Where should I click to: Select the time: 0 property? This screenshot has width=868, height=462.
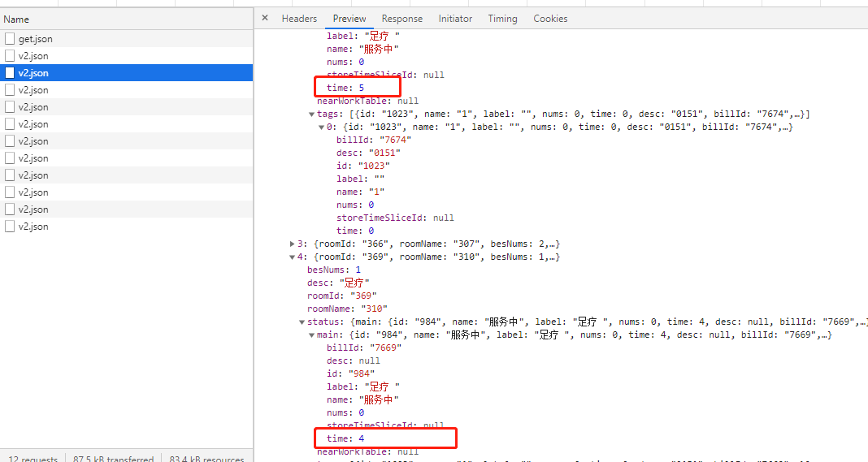[x=355, y=231]
